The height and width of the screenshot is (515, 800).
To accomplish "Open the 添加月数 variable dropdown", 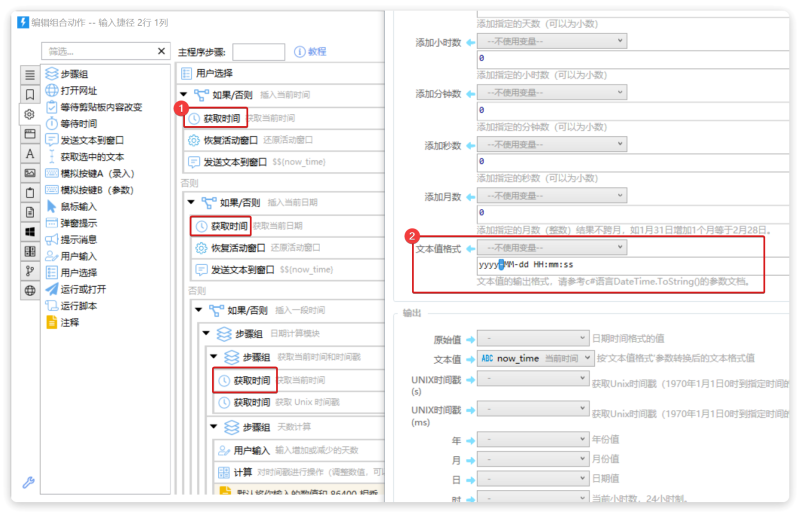I will [x=552, y=195].
